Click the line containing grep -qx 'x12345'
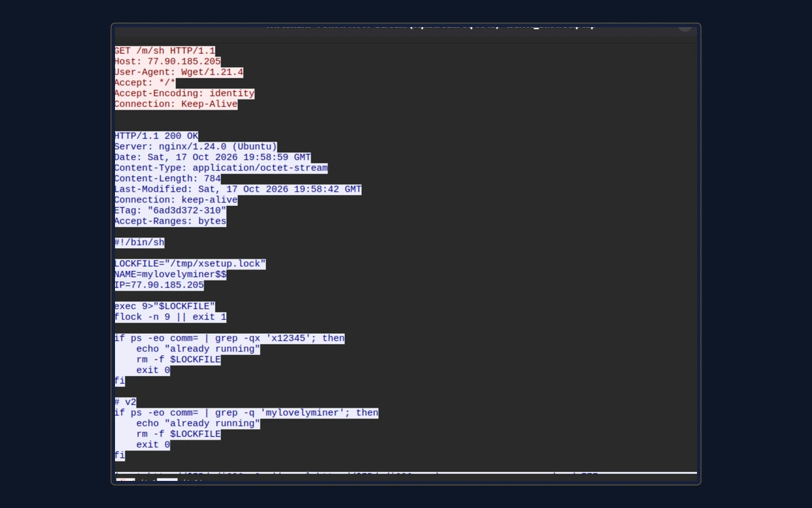The height and width of the screenshot is (508, 812). coord(229,338)
